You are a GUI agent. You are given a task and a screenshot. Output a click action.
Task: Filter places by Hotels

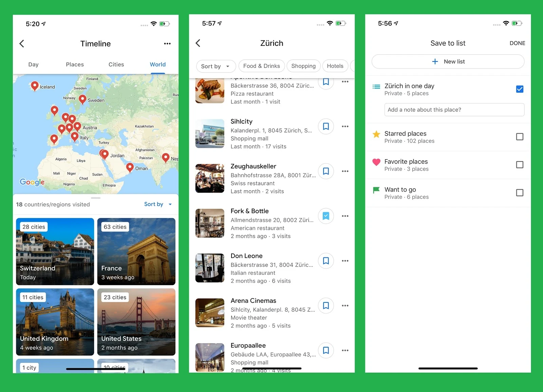[335, 66]
